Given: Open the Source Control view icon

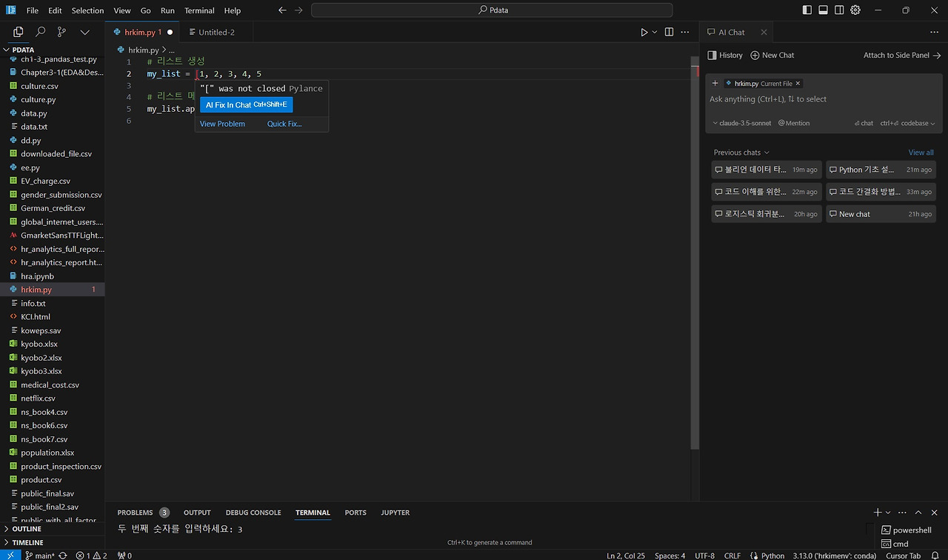Looking at the screenshot, I should 61,32.
